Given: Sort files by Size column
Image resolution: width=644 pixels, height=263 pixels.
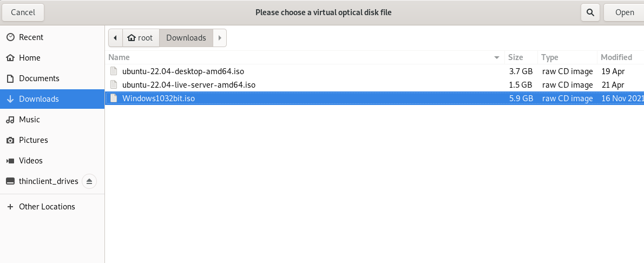Looking at the screenshot, I should pos(521,57).
